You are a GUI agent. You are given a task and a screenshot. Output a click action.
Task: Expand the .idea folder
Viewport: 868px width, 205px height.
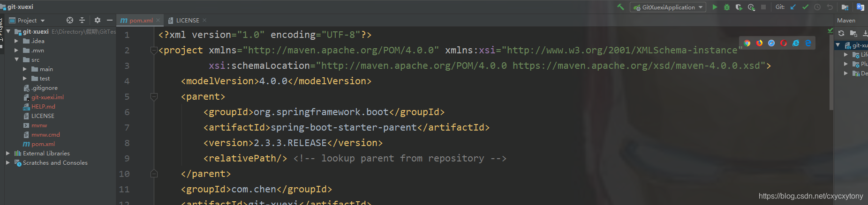[x=17, y=41]
